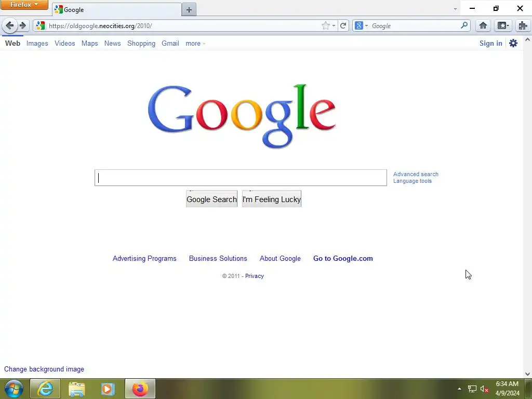This screenshot has height=399, width=532.
Task: Open the About Google link
Action: coord(280,259)
